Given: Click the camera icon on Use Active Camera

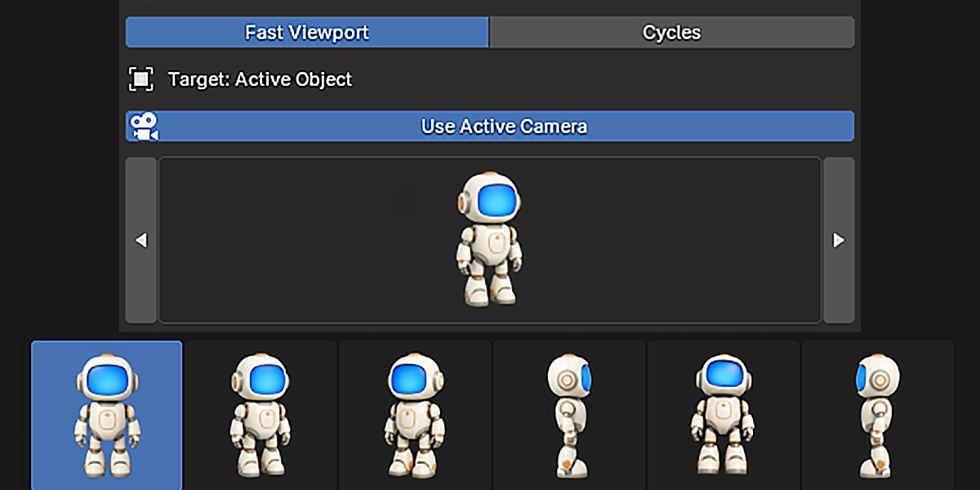Looking at the screenshot, I should pyautogui.click(x=144, y=127).
